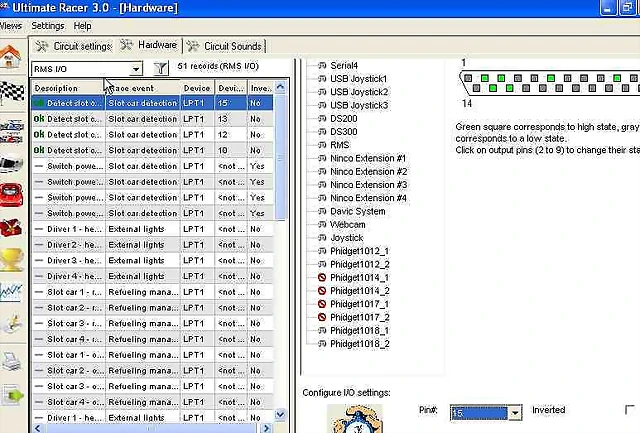Click the checkered flag race icon
Viewport: 640px width, 433px height.
click(11, 91)
